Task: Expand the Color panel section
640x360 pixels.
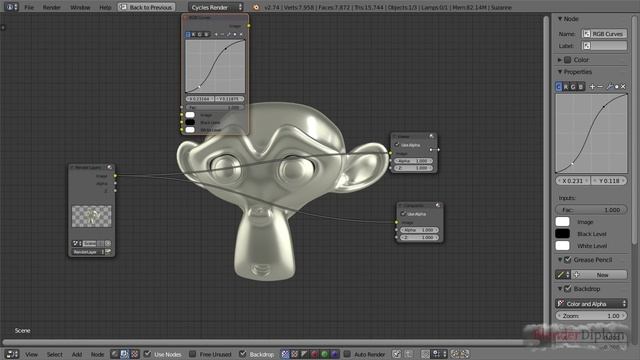Action: (x=560, y=60)
